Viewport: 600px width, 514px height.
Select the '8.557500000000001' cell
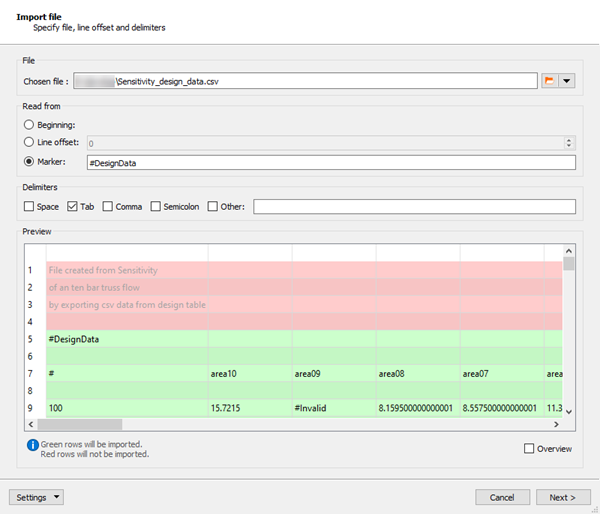click(502, 408)
